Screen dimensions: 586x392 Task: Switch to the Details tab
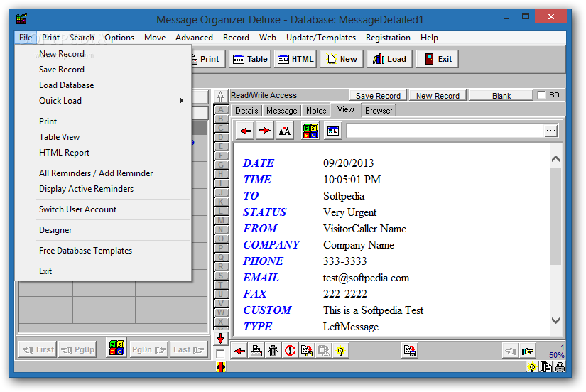[246, 111]
